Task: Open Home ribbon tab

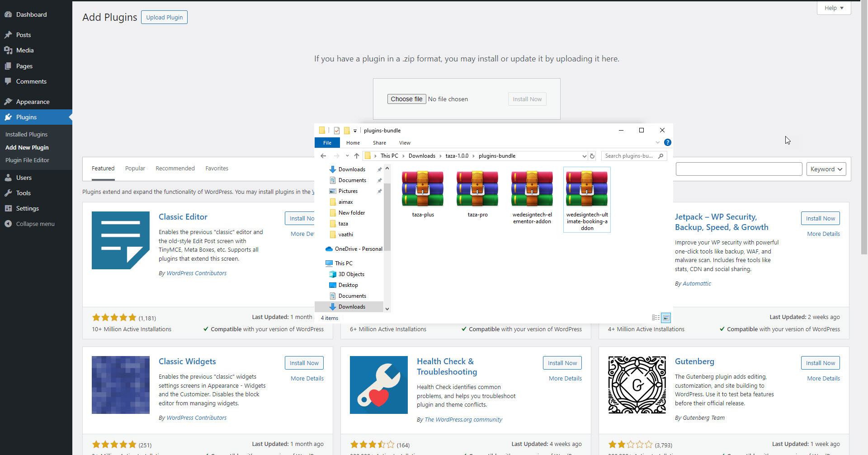Action: pyautogui.click(x=353, y=143)
